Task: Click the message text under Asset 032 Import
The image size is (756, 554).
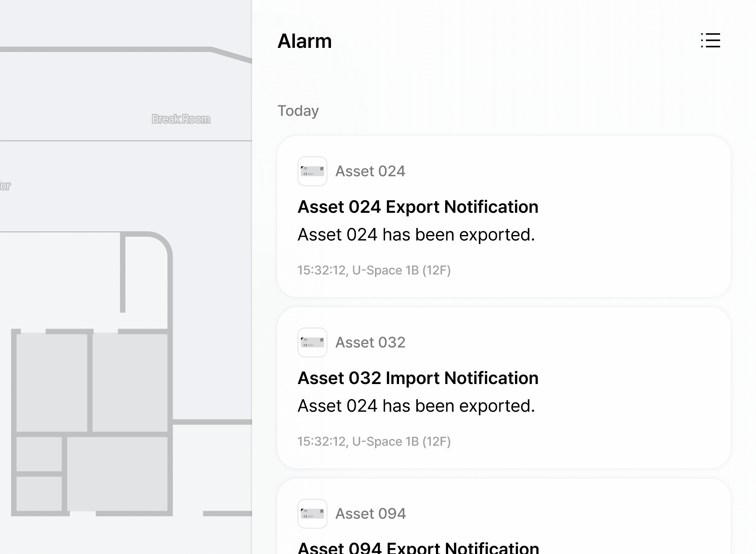Action: pyautogui.click(x=416, y=406)
